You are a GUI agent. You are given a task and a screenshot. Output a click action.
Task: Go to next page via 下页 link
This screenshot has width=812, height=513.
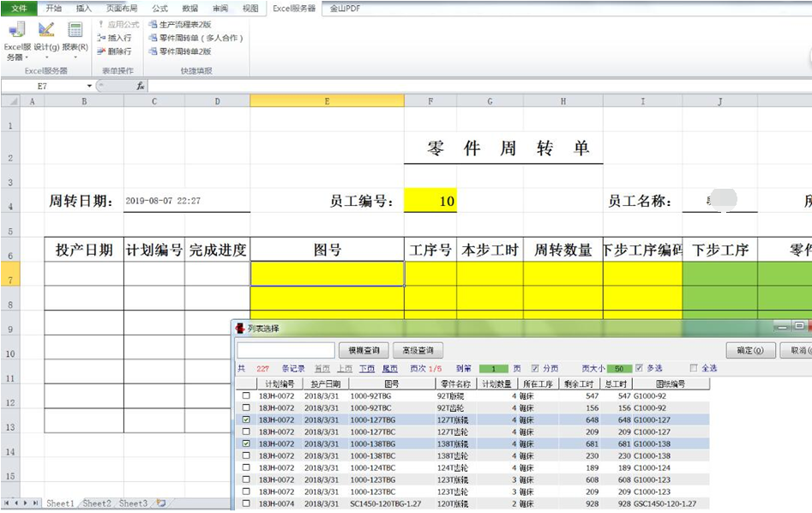[366, 368]
